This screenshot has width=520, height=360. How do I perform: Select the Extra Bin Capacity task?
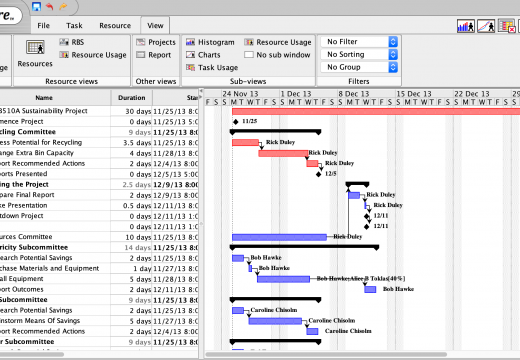pos(37,153)
